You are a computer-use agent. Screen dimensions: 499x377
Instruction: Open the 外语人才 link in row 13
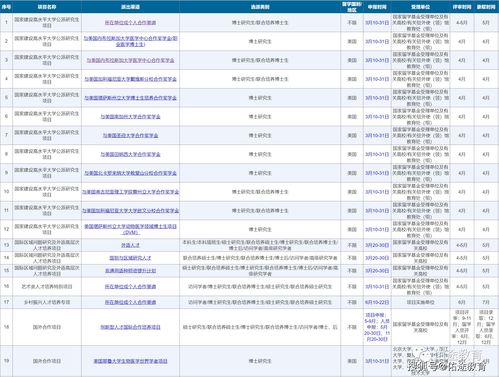tap(130, 245)
